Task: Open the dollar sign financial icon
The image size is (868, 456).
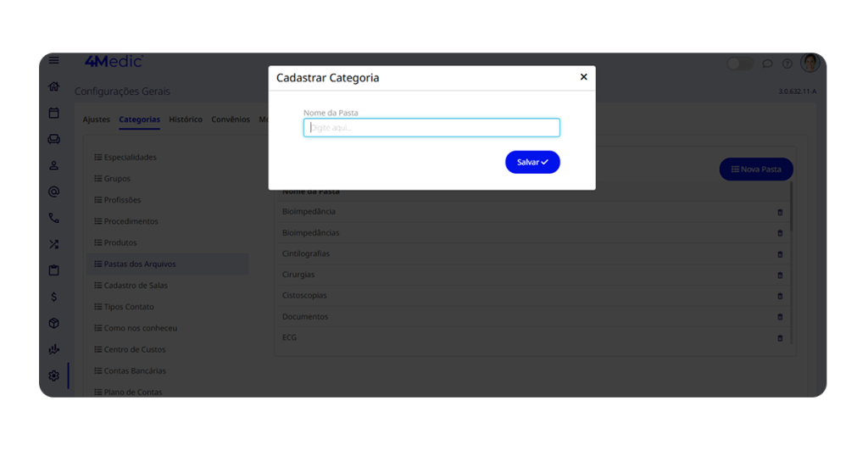Action: tap(53, 297)
